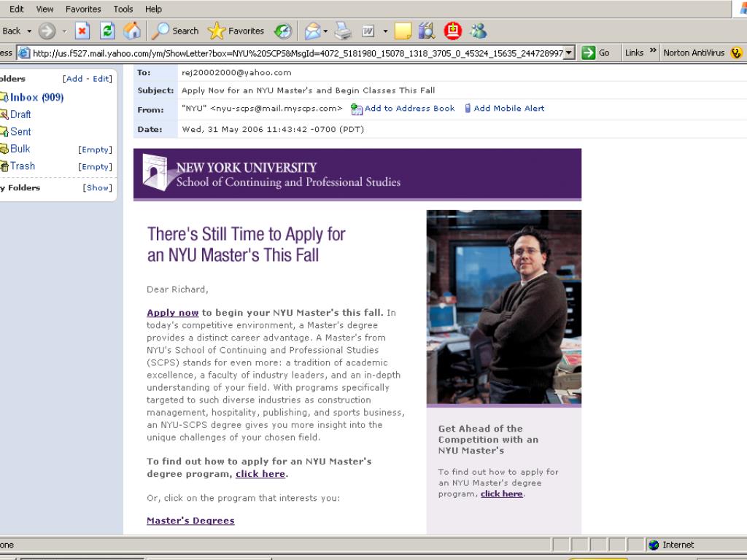The height and width of the screenshot is (560, 747).
Task: Open the Back button dropdown arrow
Action: (x=29, y=31)
